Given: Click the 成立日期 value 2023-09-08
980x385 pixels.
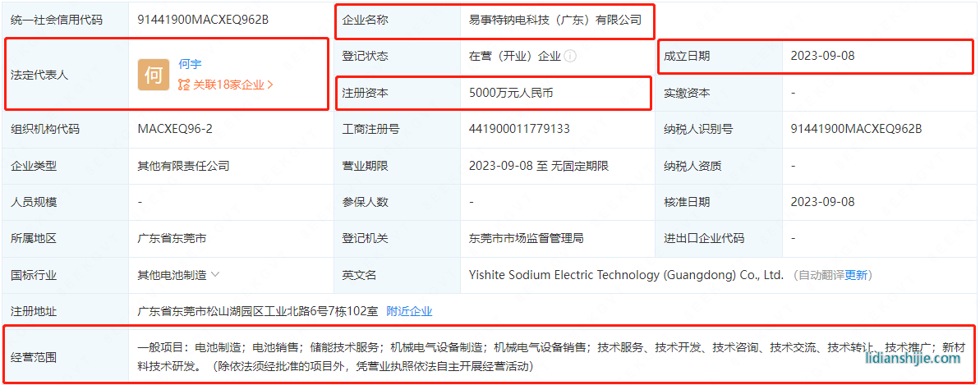Looking at the screenshot, I should [x=822, y=57].
